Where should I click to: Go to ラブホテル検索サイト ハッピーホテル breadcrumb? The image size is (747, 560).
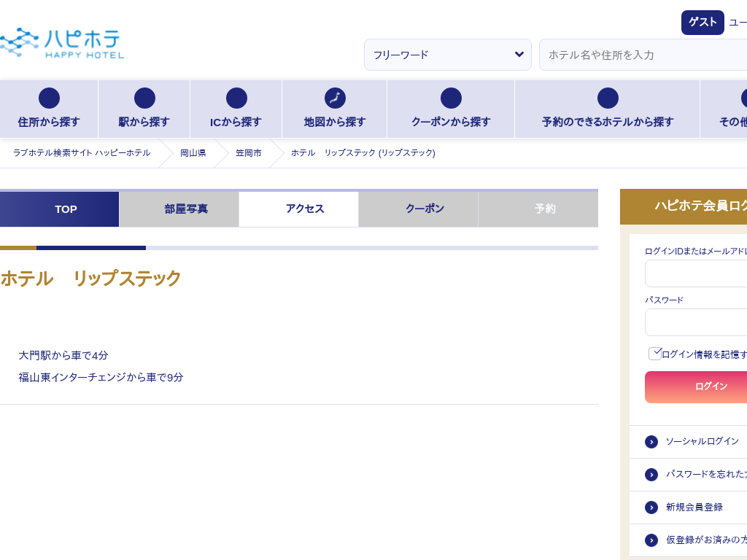pos(82,153)
